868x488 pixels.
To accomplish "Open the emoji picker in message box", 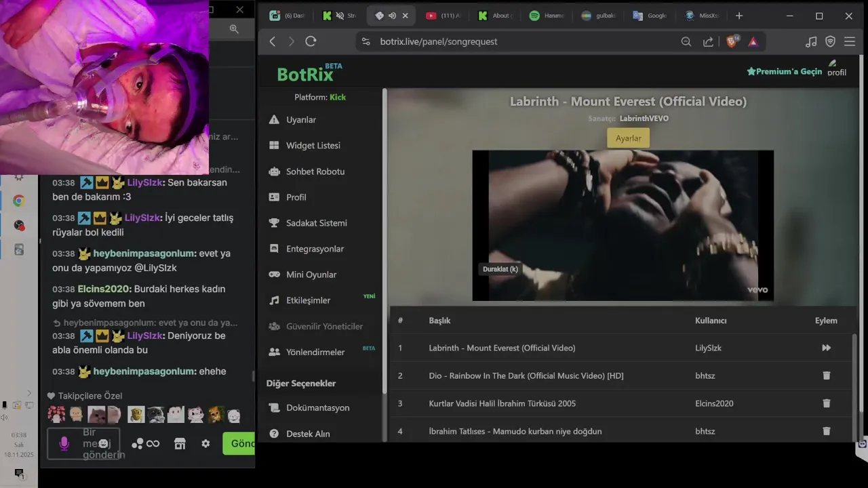I will (103, 443).
